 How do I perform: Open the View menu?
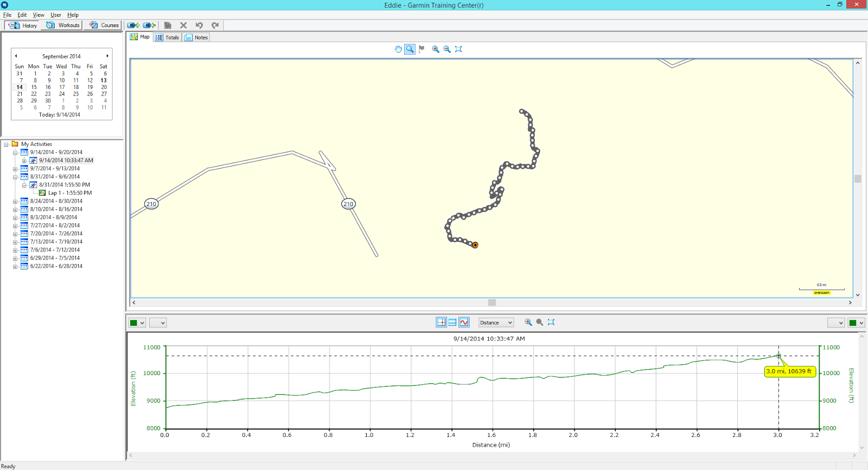pos(39,15)
